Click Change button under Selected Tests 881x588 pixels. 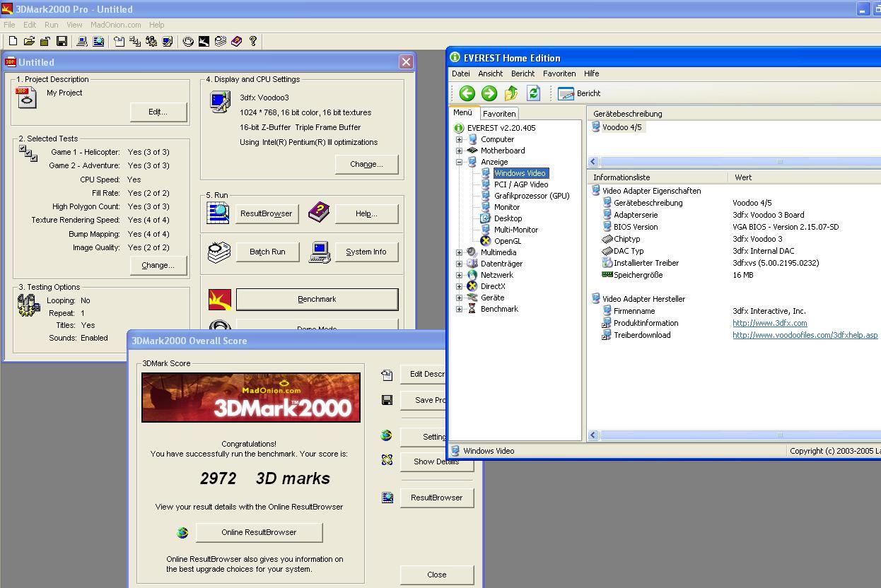158,265
